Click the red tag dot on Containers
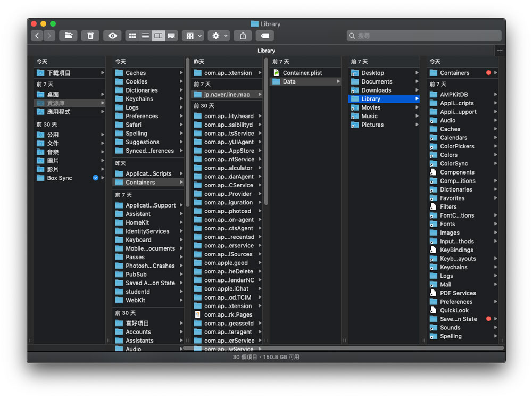This screenshot has width=532, height=398. click(488, 73)
